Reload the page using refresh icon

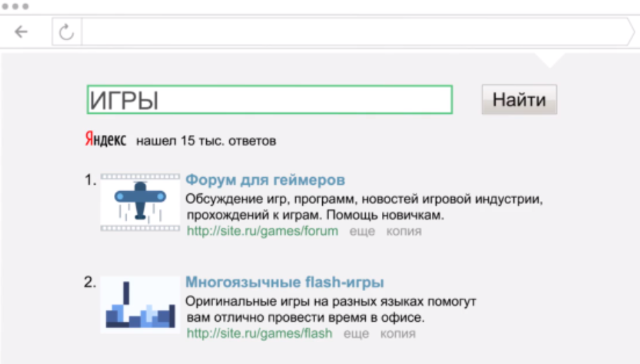(x=66, y=32)
